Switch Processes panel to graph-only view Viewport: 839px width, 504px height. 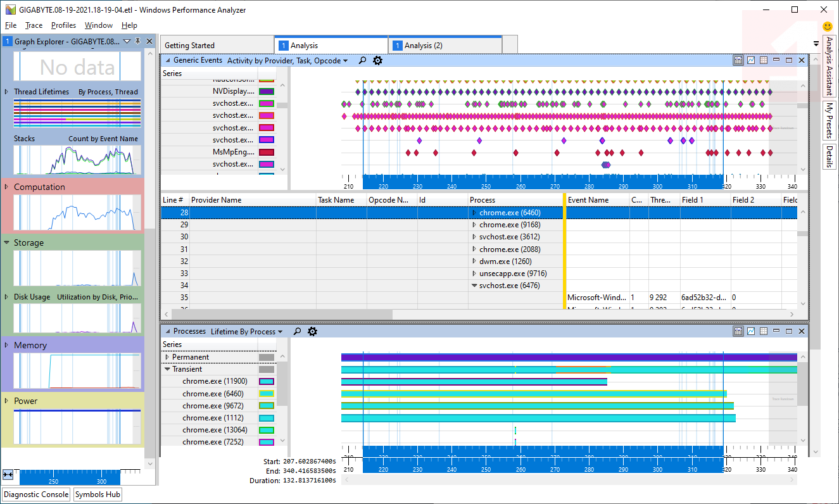pyautogui.click(x=751, y=331)
